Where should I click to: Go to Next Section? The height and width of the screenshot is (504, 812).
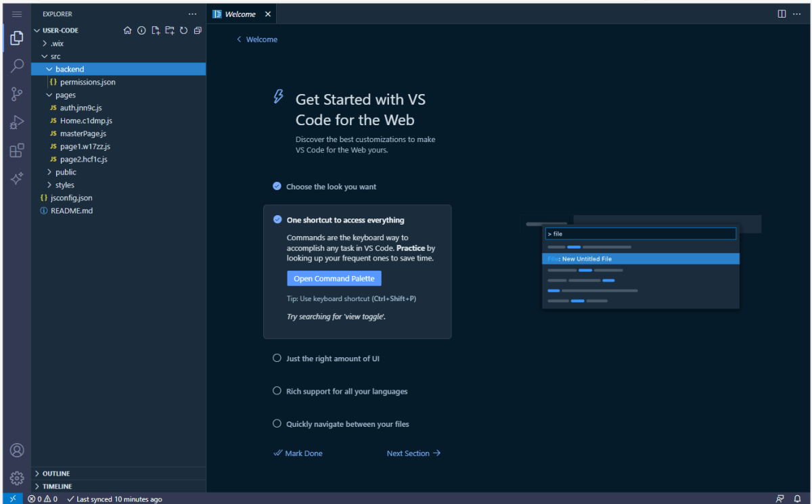(413, 453)
